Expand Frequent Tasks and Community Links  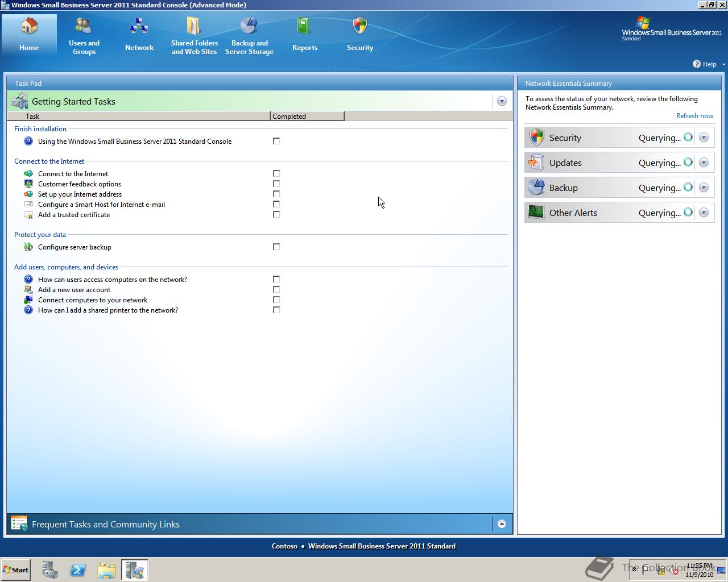pos(502,524)
